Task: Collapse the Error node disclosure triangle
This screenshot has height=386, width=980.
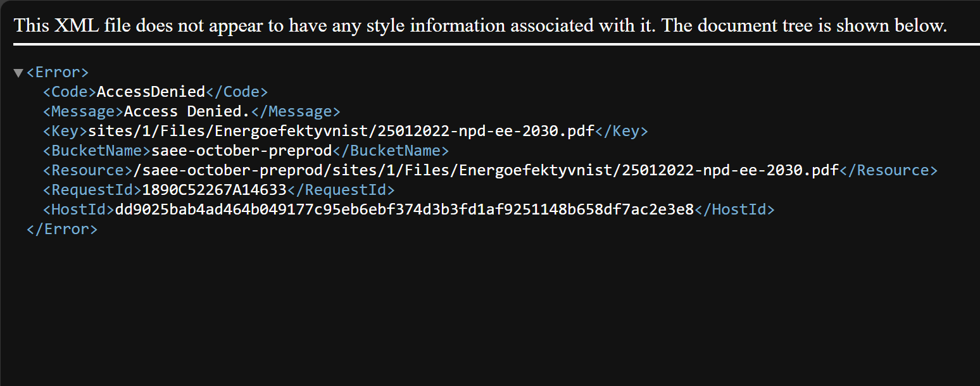Action: click(x=18, y=73)
